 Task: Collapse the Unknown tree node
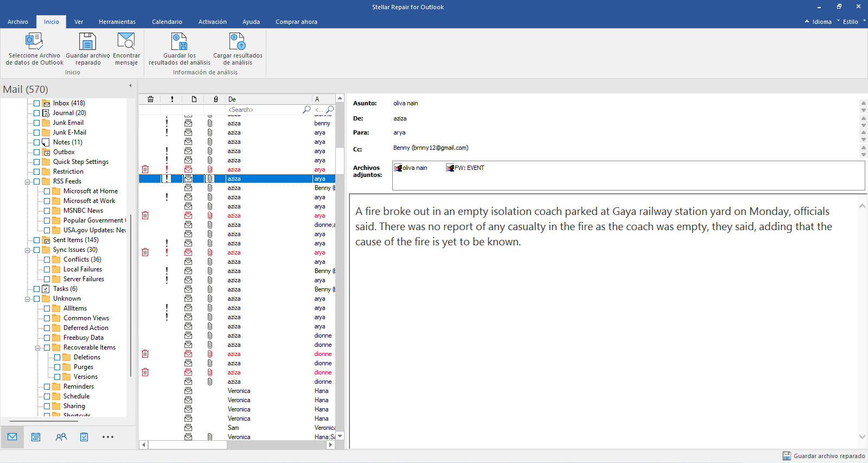click(x=27, y=299)
